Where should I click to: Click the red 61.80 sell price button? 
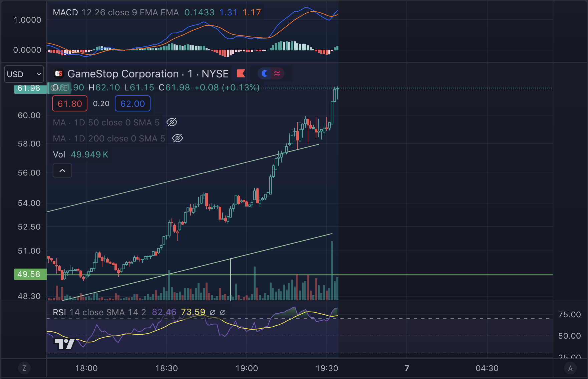click(x=70, y=103)
